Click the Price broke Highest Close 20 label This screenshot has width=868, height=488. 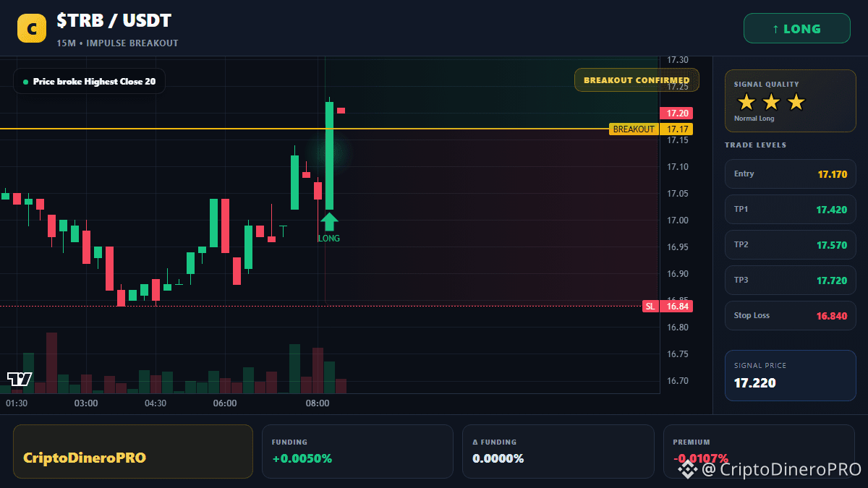(89, 82)
